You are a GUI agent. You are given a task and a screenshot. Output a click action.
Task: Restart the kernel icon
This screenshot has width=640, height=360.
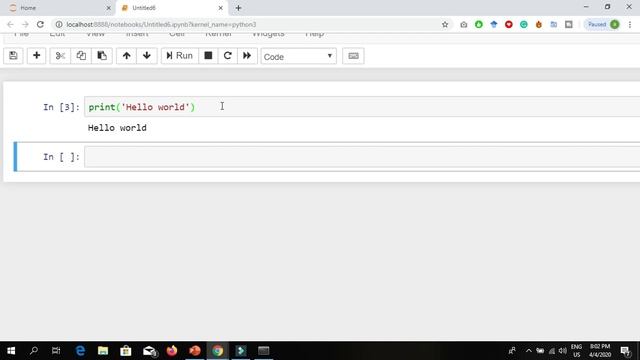pos(228,56)
